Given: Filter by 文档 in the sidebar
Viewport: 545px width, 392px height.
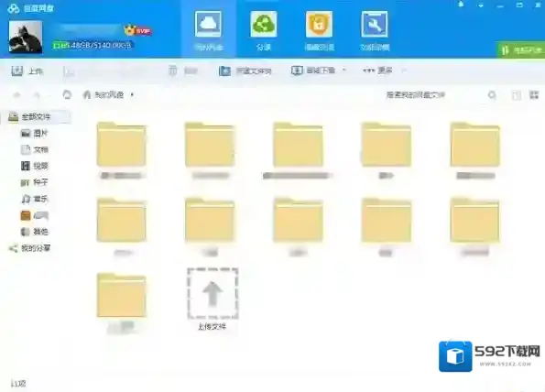Looking at the screenshot, I should [x=34, y=150].
